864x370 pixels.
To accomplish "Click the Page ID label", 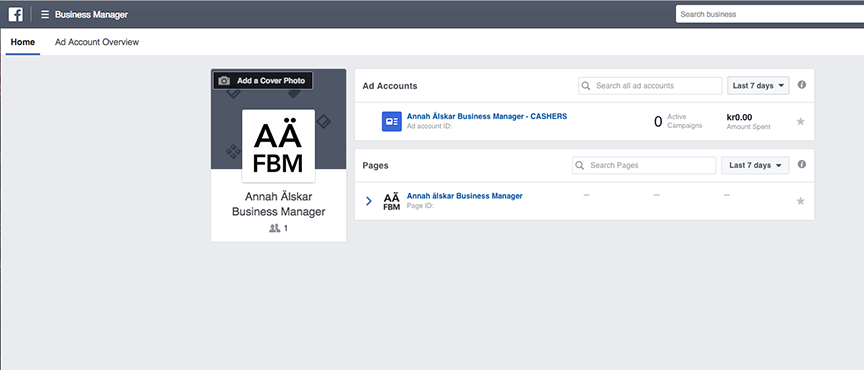I will 420,206.
